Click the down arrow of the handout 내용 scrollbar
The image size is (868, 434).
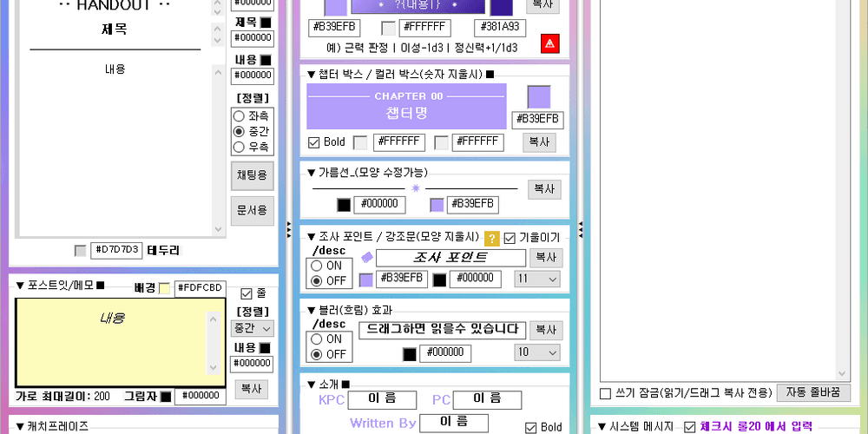point(218,228)
